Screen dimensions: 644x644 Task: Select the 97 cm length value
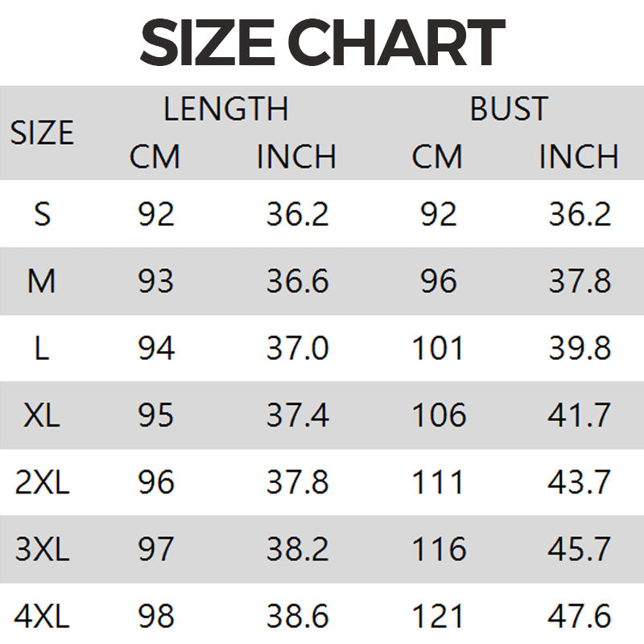[155, 549]
